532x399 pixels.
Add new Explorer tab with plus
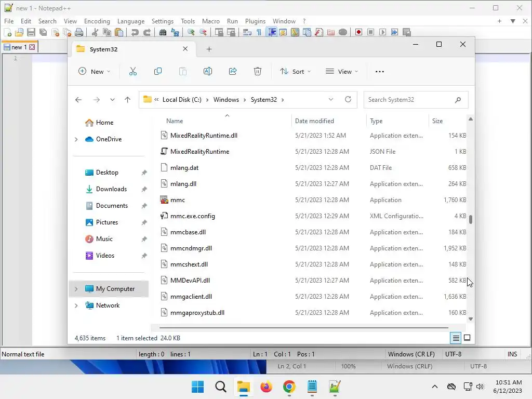[209, 49]
